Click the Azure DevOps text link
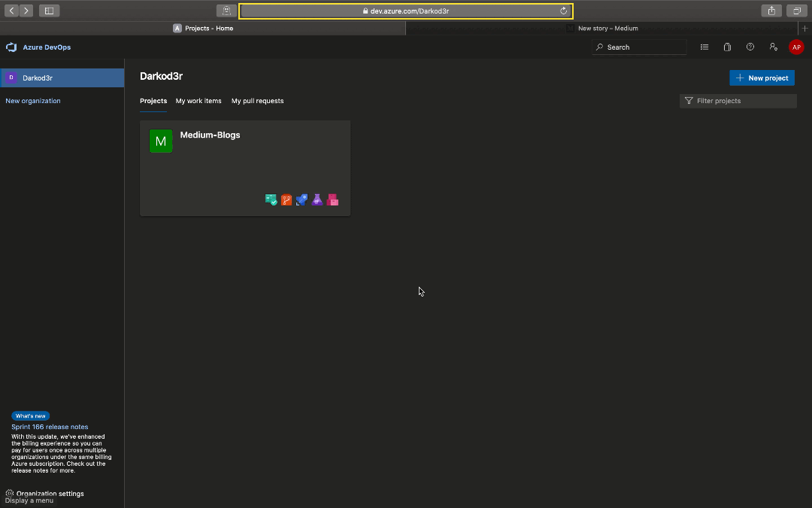Viewport: 812px width, 508px height. [47, 47]
